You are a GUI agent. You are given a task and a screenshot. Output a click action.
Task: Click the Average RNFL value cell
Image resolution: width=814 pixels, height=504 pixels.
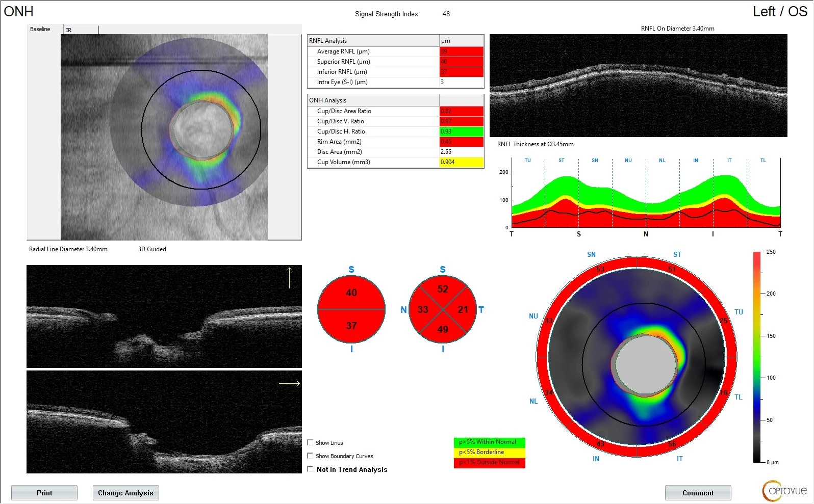point(461,51)
